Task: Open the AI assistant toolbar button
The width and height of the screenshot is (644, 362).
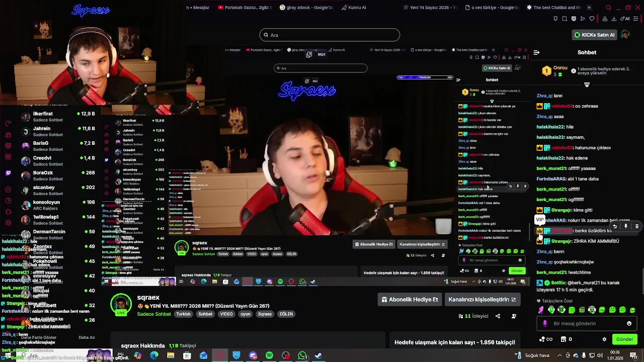Action: pyautogui.click(x=625, y=19)
